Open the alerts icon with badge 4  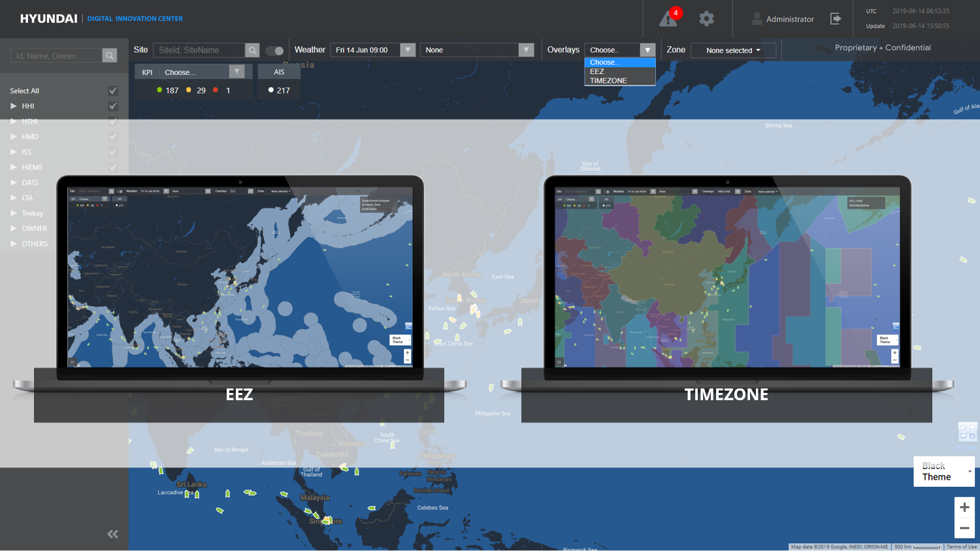coord(670,18)
